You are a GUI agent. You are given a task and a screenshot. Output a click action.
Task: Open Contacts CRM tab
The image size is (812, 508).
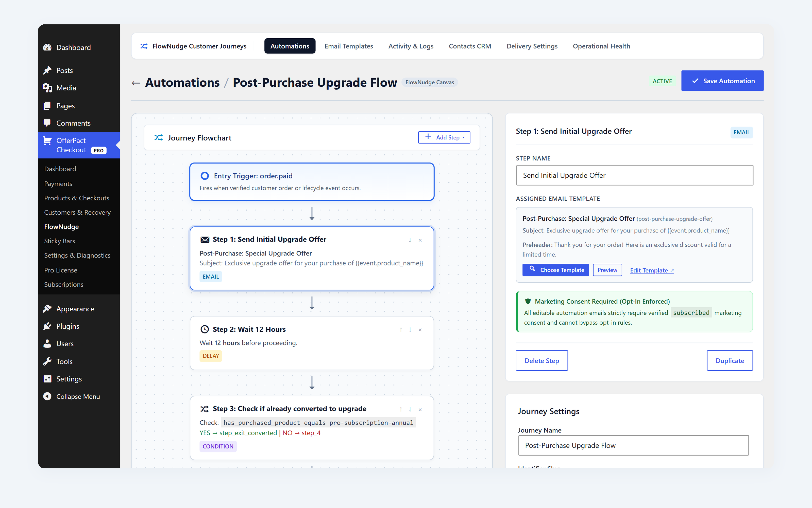point(470,46)
